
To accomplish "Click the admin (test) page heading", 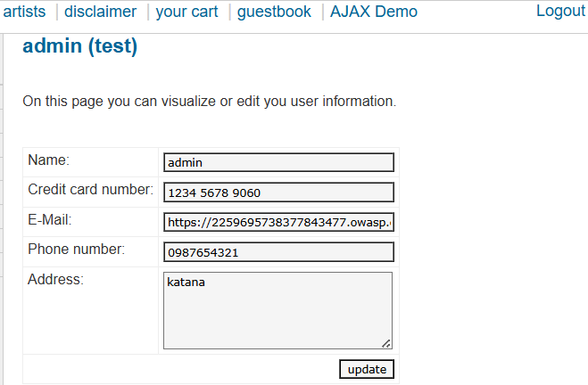I will (x=80, y=47).
